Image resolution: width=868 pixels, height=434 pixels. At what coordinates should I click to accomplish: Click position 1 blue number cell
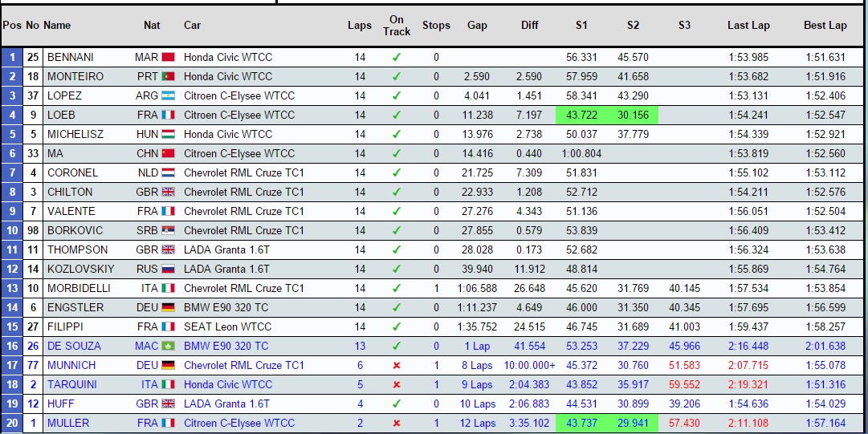pyautogui.click(x=12, y=58)
